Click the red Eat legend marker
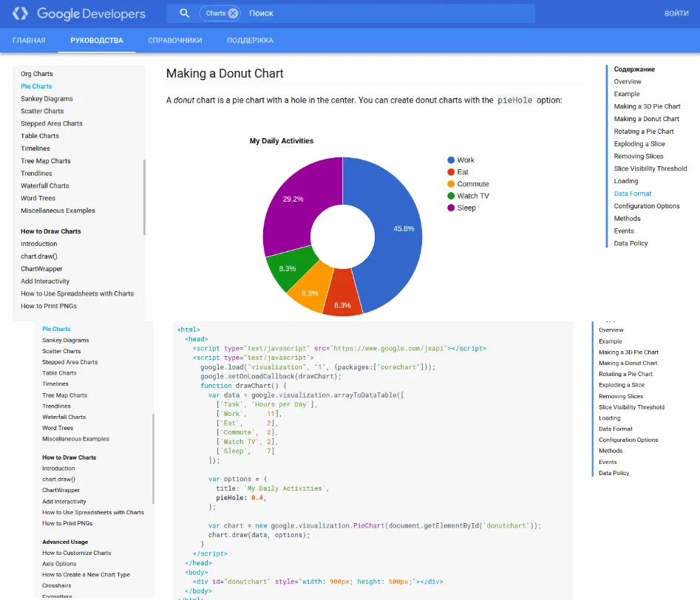 (x=451, y=172)
